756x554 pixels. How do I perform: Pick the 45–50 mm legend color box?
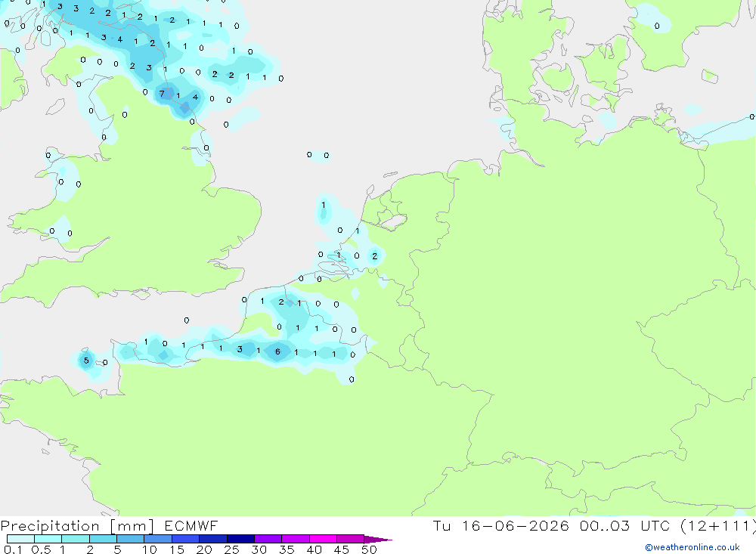pos(351,539)
